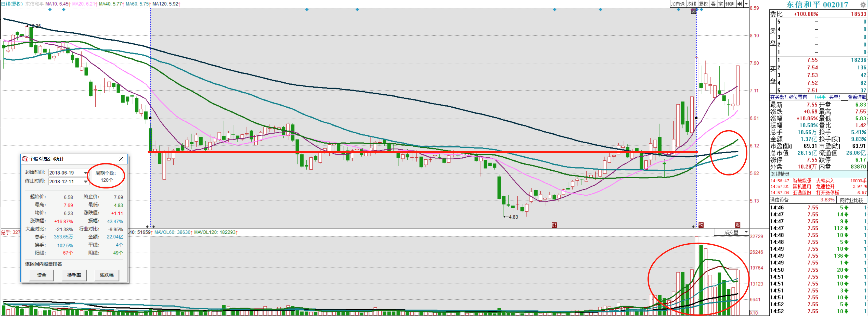Click the MA40: 5.77 indicator label
Image resolution: width=868 pixels, height=316 pixels.
[x=111, y=4]
